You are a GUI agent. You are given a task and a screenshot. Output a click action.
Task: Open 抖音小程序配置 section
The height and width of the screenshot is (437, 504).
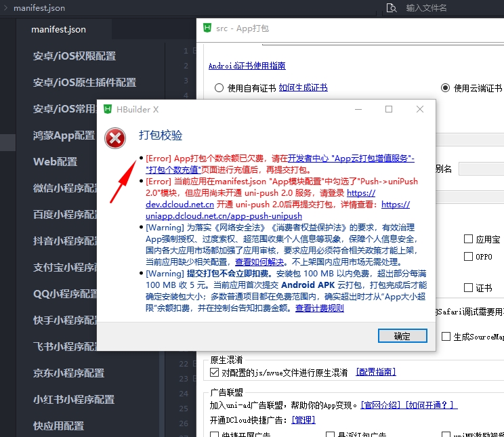coord(64,241)
